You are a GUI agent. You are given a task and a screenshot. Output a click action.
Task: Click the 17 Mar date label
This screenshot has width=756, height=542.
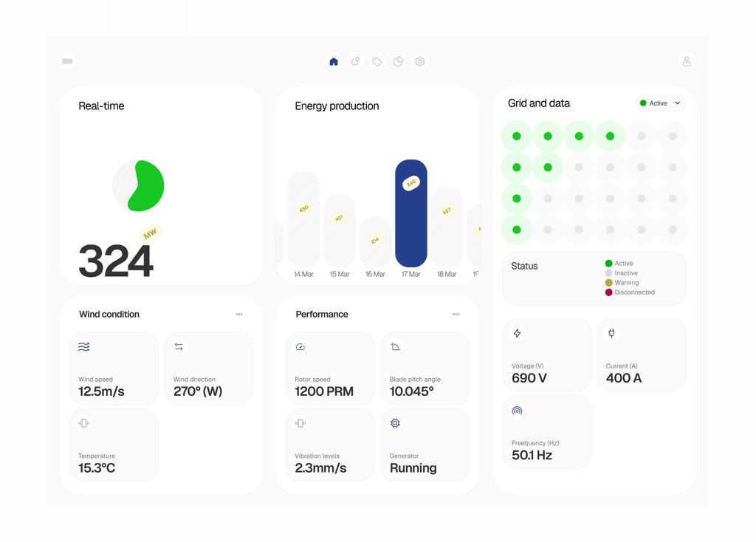coord(410,274)
